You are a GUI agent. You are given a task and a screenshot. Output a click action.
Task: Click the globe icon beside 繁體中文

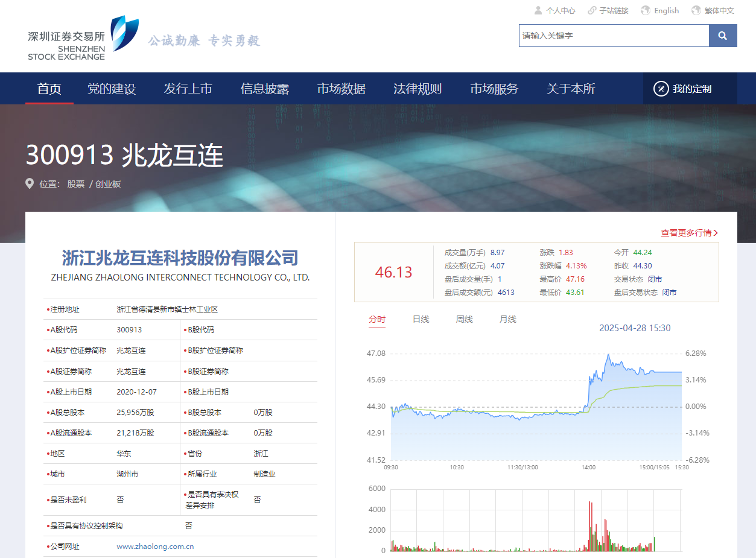click(x=696, y=10)
